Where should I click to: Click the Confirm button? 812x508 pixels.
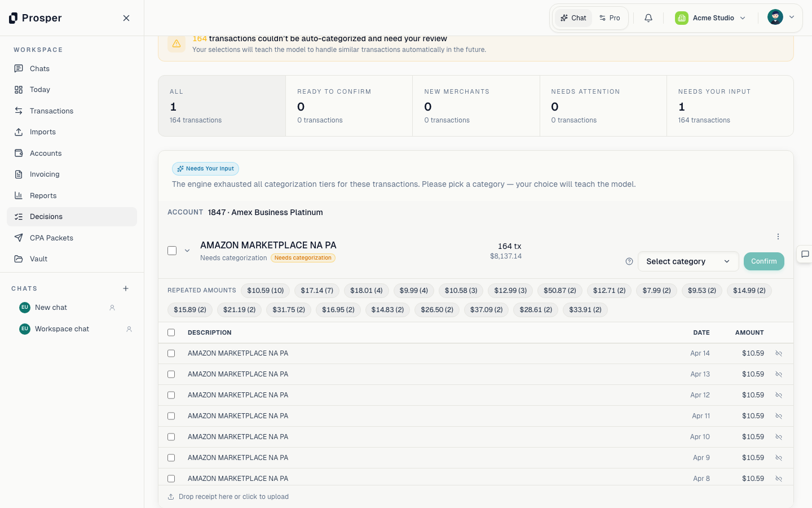764,261
